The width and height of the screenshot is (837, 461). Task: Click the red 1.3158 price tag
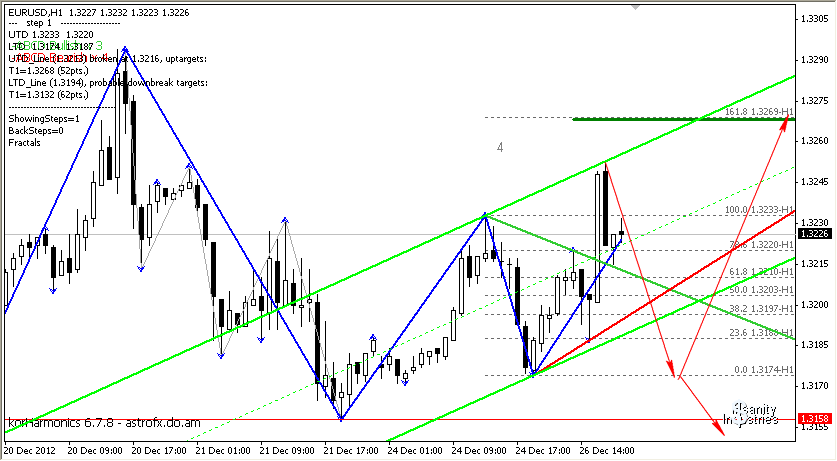pyautogui.click(x=817, y=419)
